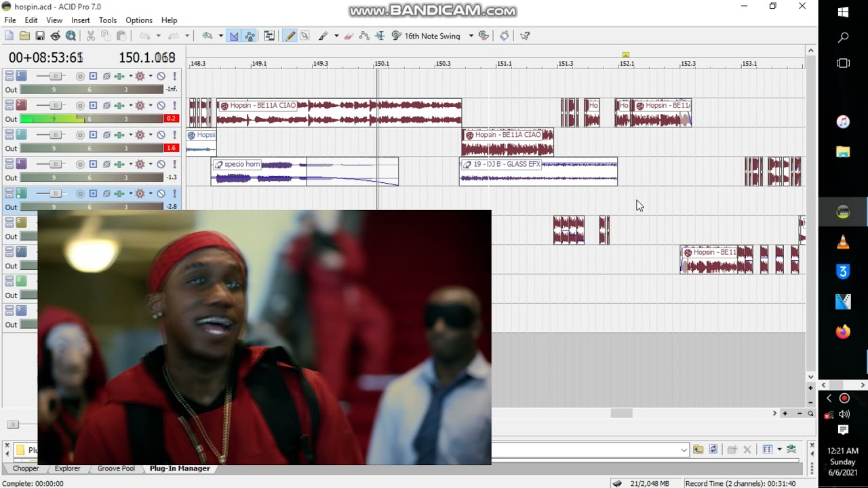This screenshot has height=488, width=868.
Task: Click the Undo arrow icon
Action: (144, 36)
